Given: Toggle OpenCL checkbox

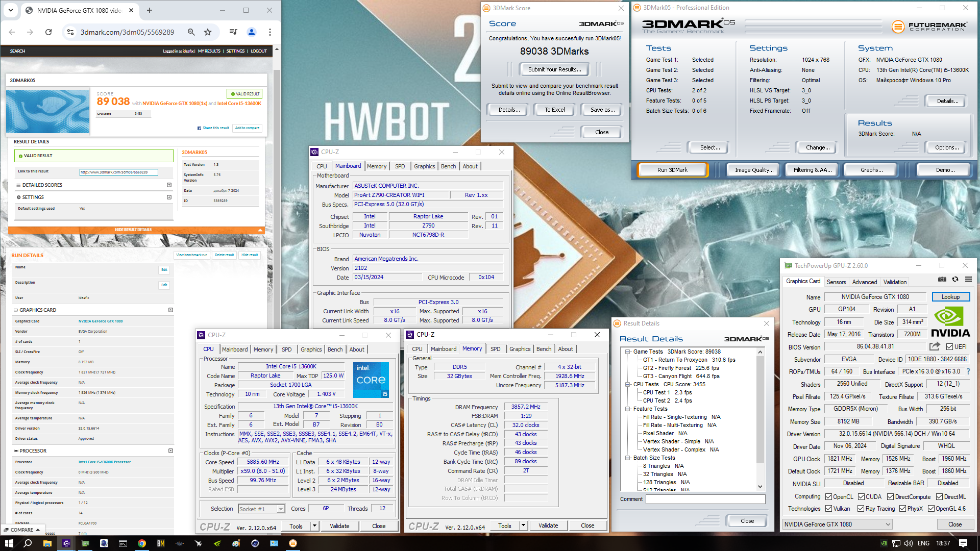Looking at the screenshot, I should point(828,497).
